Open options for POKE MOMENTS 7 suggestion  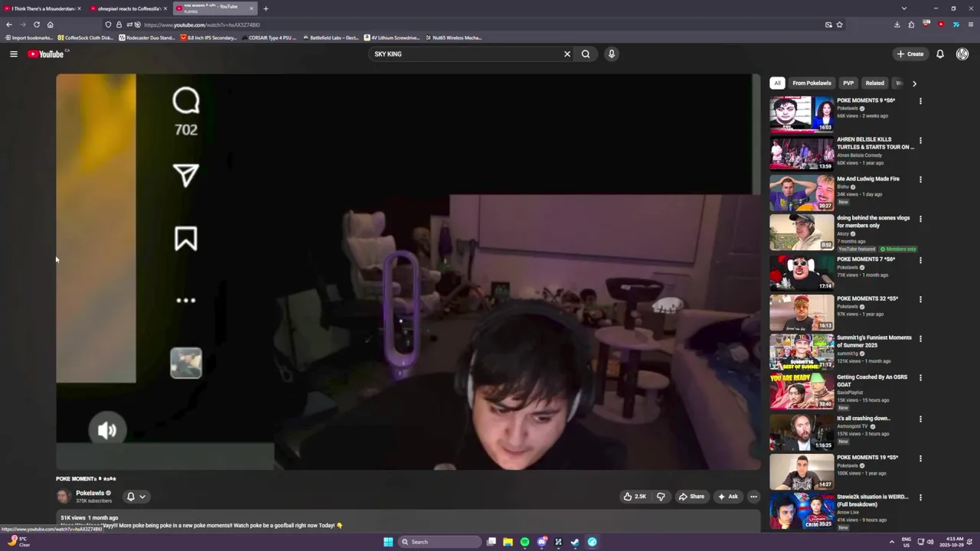point(920,260)
